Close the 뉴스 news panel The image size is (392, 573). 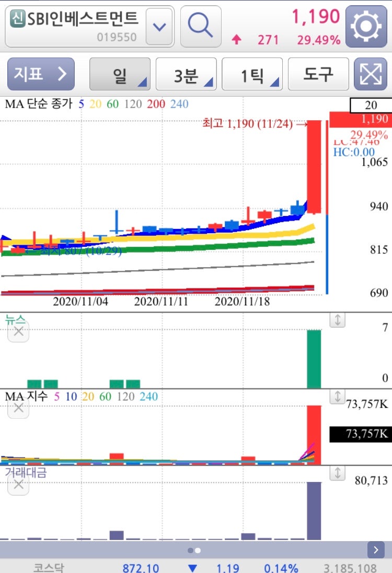pyautogui.click(x=18, y=332)
